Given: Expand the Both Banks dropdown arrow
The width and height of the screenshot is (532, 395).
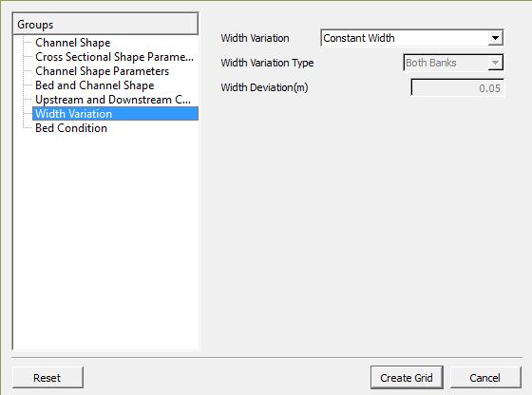Looking at the screenshot, I should point(495,63).
